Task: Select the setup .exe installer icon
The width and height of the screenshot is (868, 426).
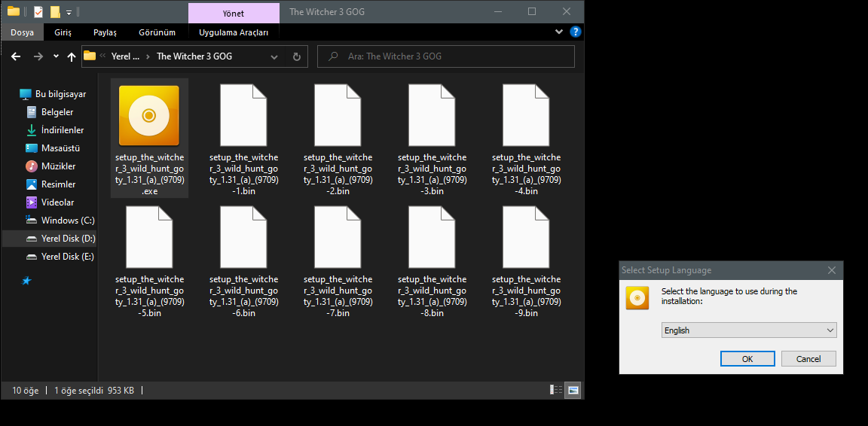Action: pos(149,116)
